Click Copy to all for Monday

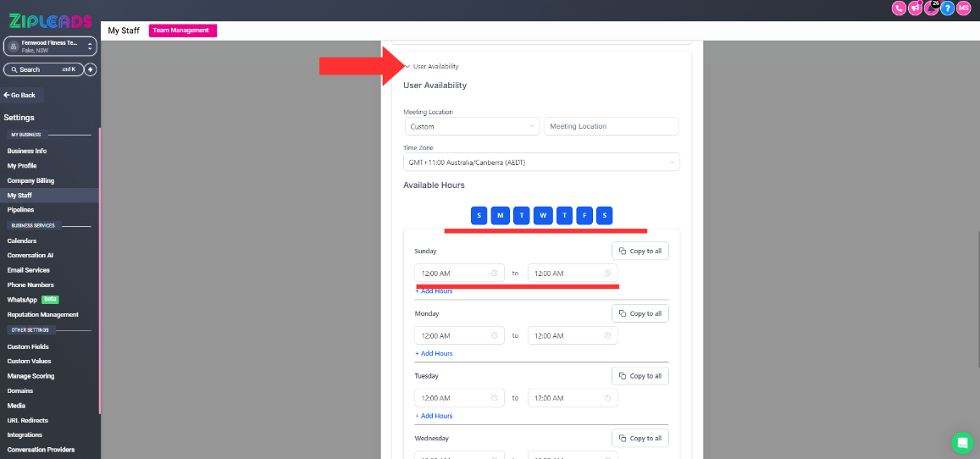point(640,313)
